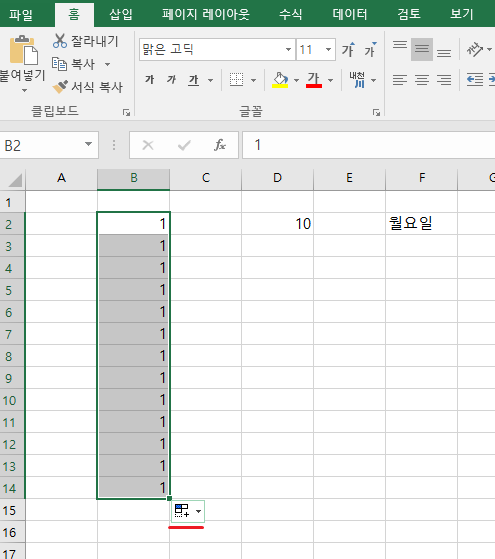
Task: Click text orientation icon
Action: pos(475,49)
